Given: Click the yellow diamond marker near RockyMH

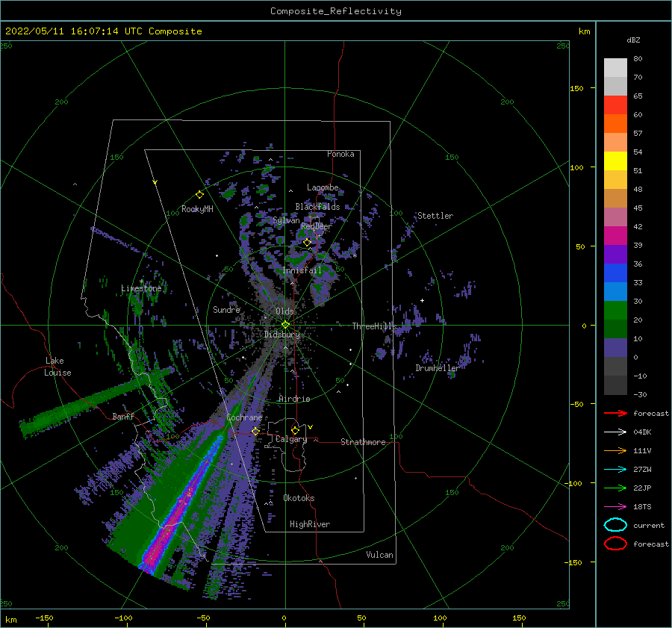Looking at the screenshot, I should (x=199, y=195).
